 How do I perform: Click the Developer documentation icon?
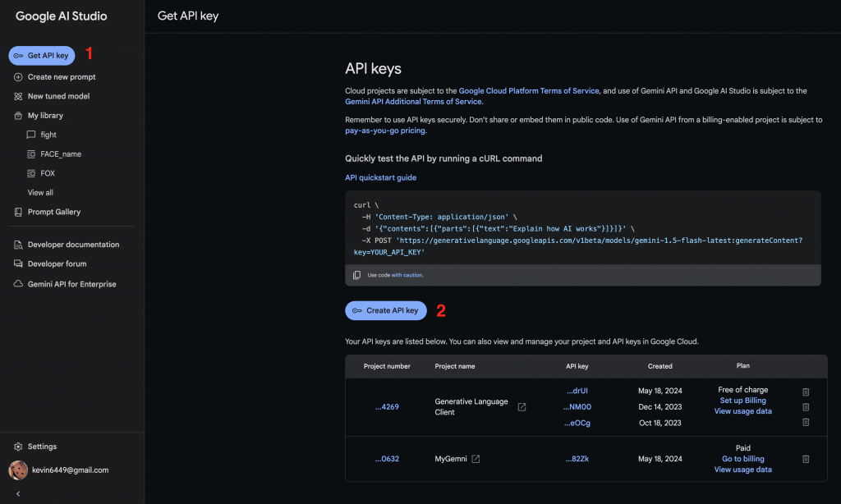click(x=18, y=245)
